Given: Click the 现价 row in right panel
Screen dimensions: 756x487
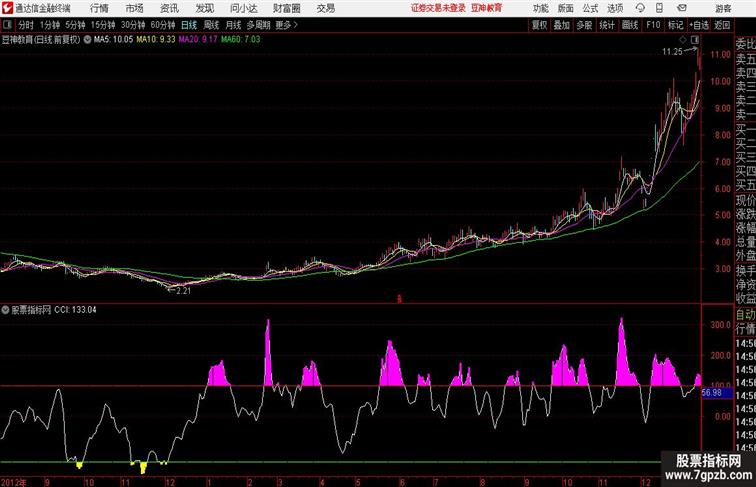Looking at the screenshot, I should coord(745,201).
